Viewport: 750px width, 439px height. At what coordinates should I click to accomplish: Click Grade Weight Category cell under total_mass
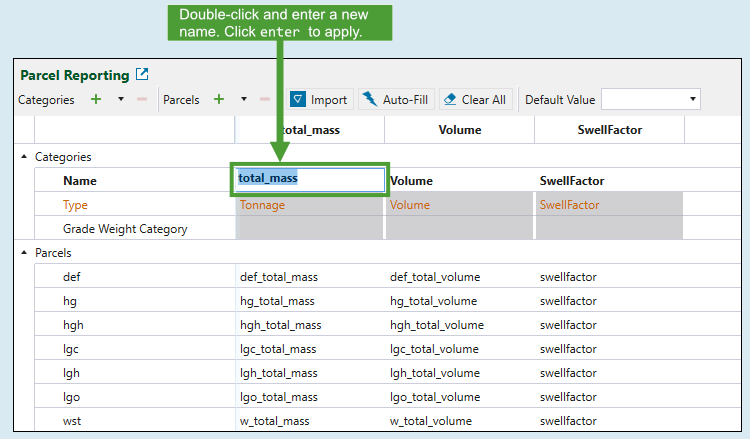pyautogui.click(x=309, y=228)
